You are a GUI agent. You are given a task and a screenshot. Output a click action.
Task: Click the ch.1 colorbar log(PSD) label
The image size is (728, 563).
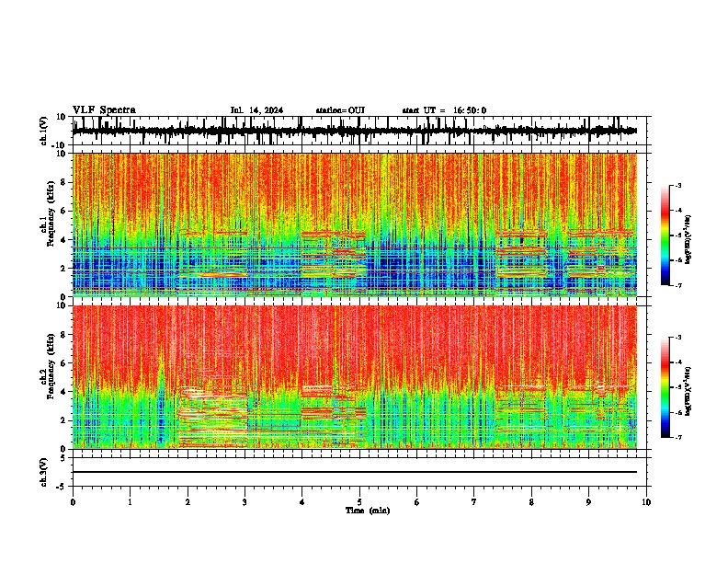[688, 239]
